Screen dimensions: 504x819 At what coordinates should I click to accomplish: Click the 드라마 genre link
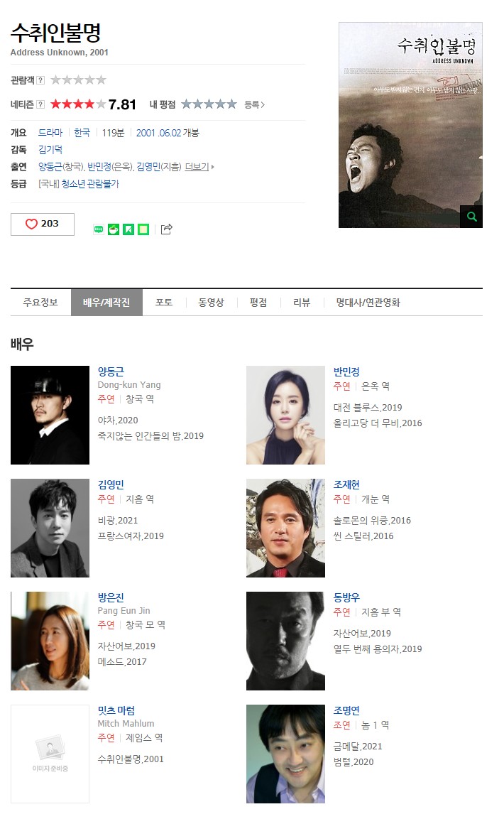50,133
